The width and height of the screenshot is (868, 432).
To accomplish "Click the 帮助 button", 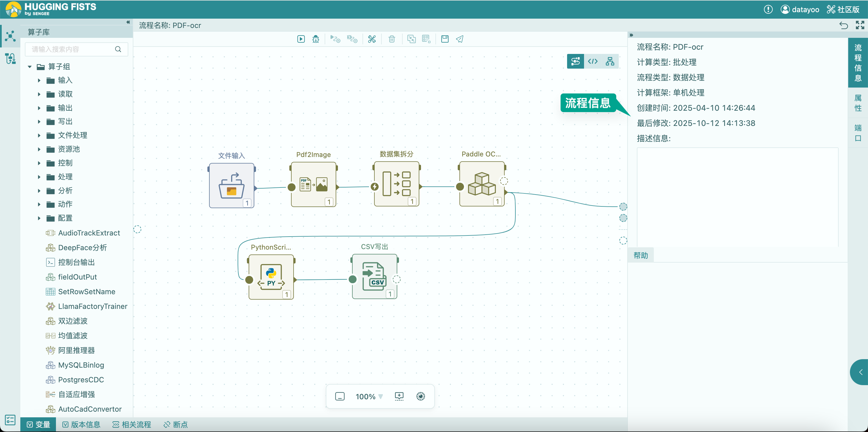I will (641, 255).
